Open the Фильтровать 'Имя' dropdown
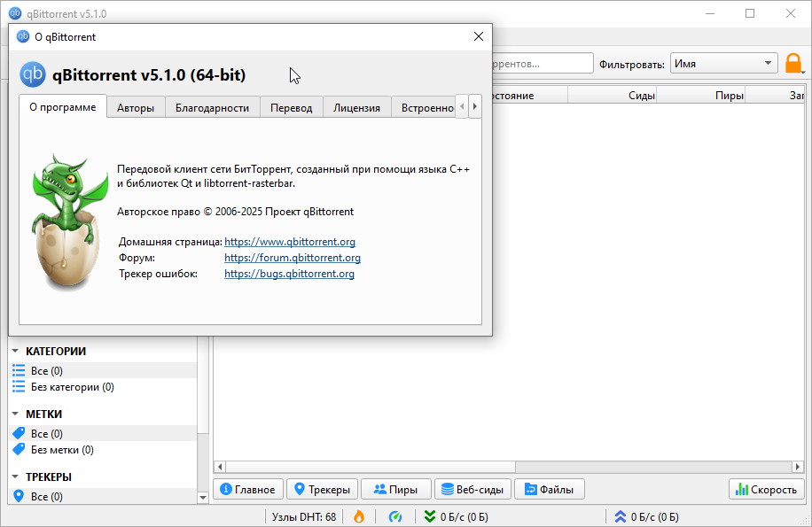This screenshot has height=527, width=812. click(x=724, y=64)
